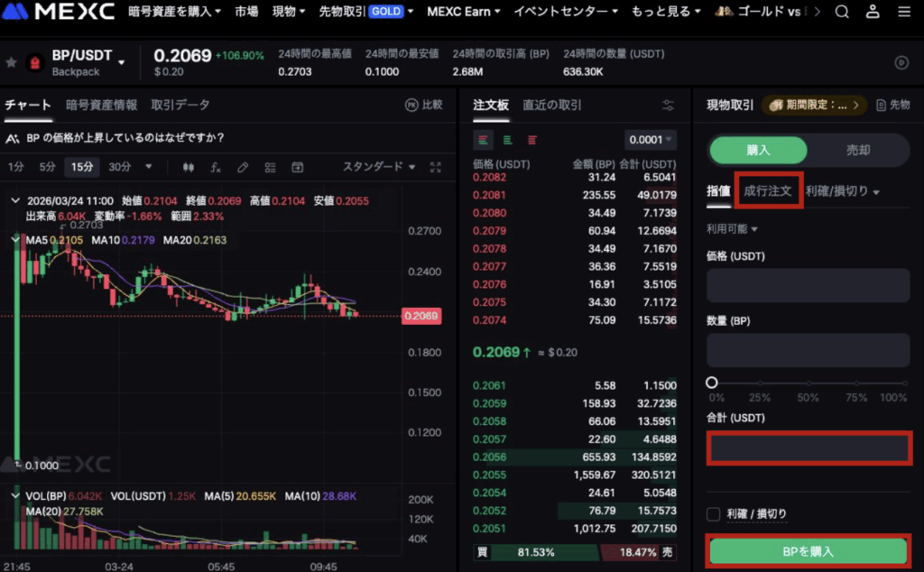Expand the スタンダード chart mode dropdown

379,167
